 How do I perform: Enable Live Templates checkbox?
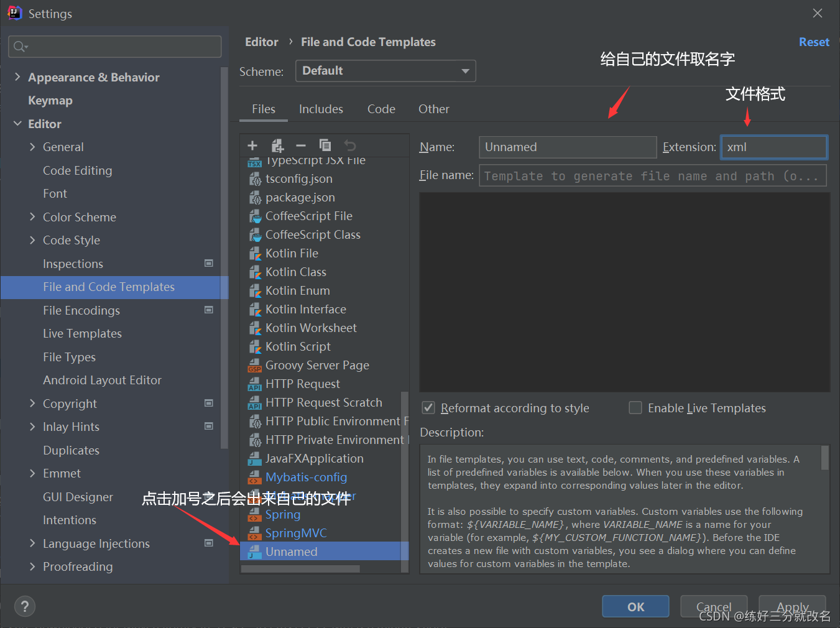tap(635, 408)
